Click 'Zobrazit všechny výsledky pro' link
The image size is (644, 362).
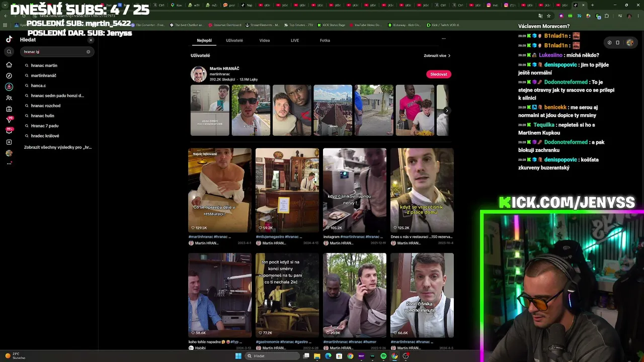click(x=58, y=147)
